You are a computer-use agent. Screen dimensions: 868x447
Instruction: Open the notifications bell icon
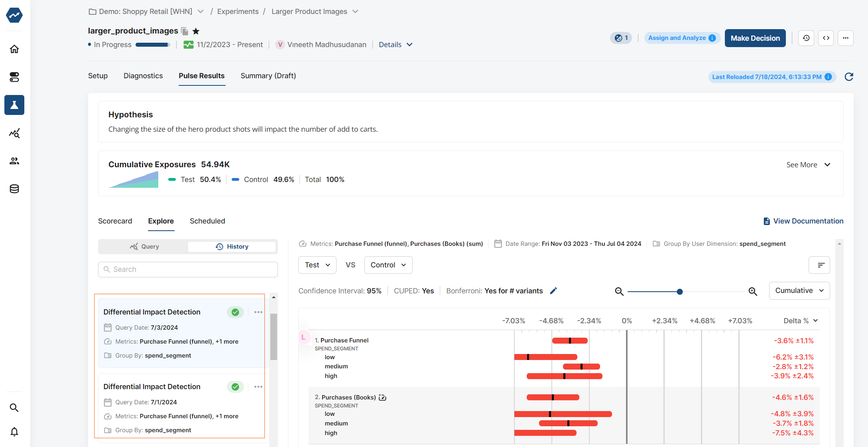pyautogui.click(x=14, y=432)
